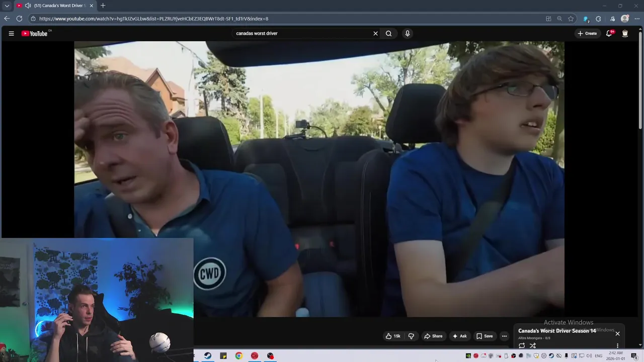
Task: Open Google Chrome from the taskbar
Action: click(239, 355)
